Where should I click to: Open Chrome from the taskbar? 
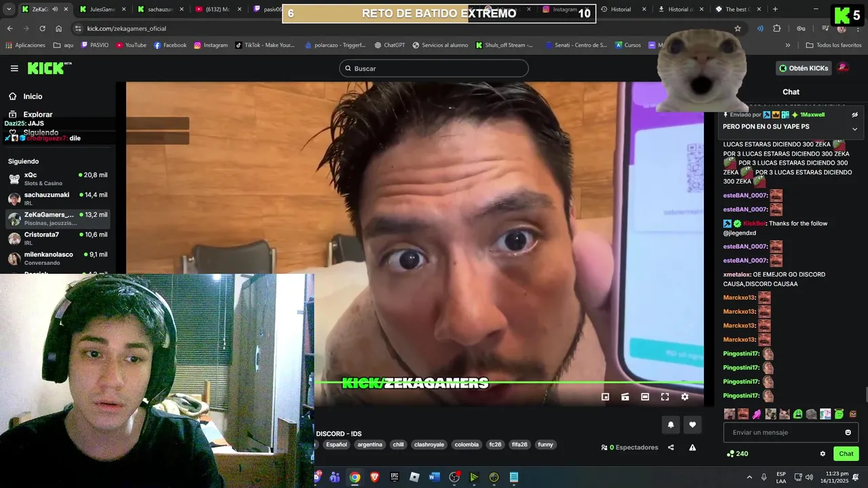click(355, 477)
